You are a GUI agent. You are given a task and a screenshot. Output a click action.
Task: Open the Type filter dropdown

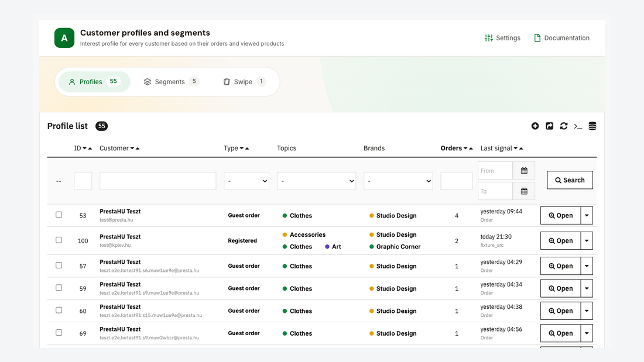click(x=246, y=181)
